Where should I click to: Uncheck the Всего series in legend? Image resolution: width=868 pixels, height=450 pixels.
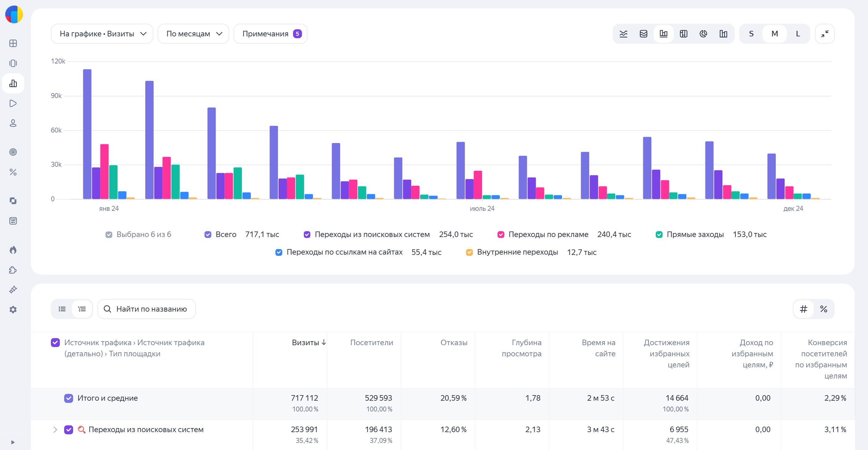[x=208, y=235]
